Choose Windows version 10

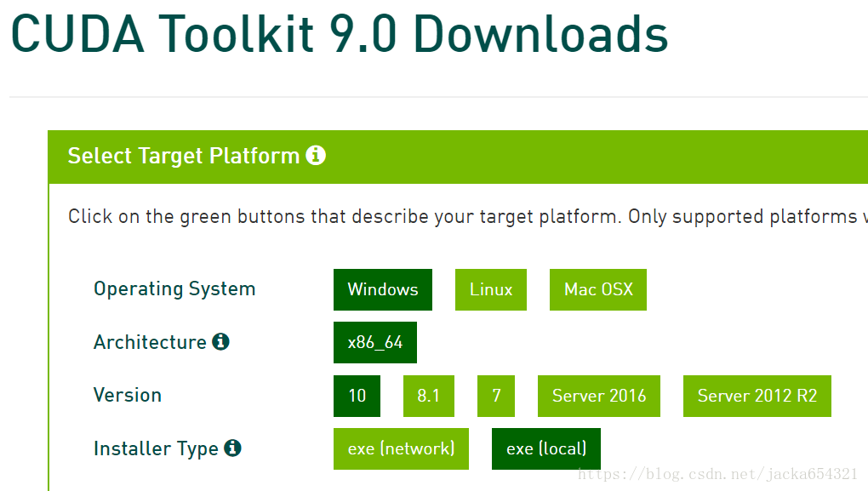point(357,396)
